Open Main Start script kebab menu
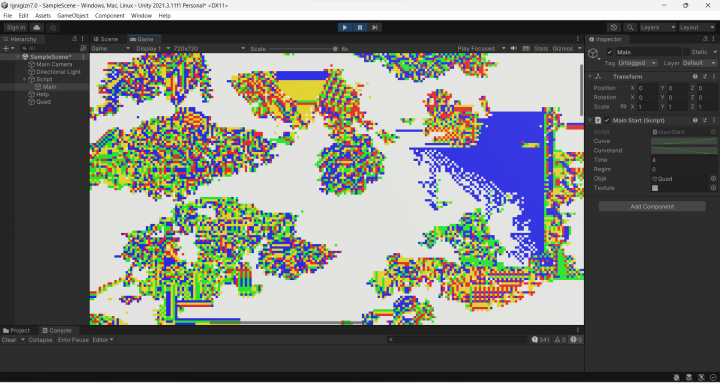Viewport: 720px width, 383px height. (713, 120)
